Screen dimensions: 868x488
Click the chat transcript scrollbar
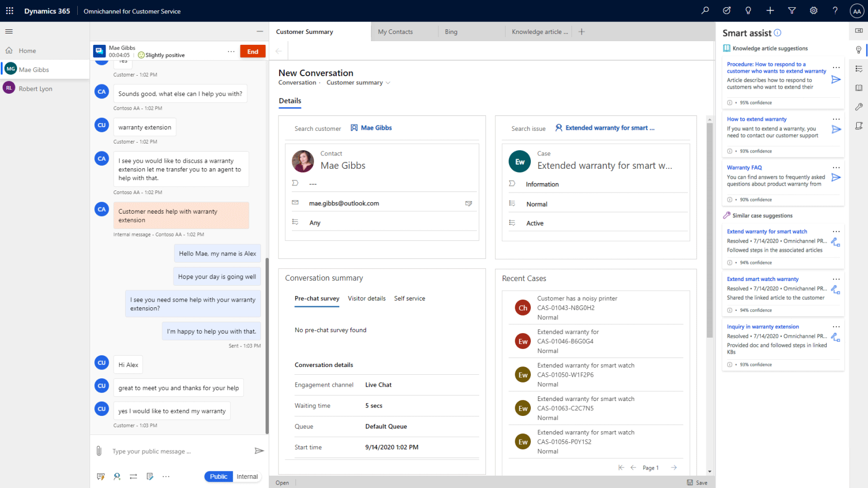tap(267, 345)
